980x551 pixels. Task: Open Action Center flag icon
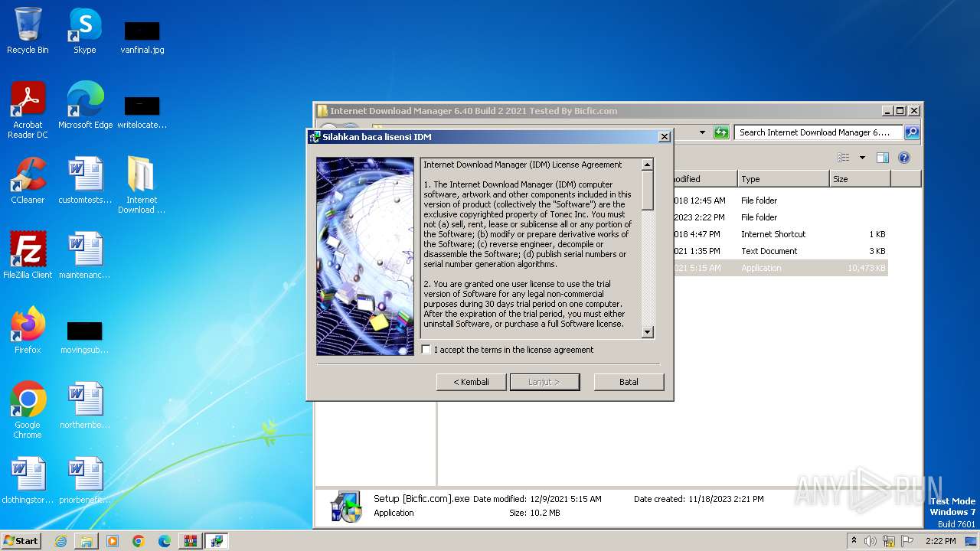click(x=907, y=541)
